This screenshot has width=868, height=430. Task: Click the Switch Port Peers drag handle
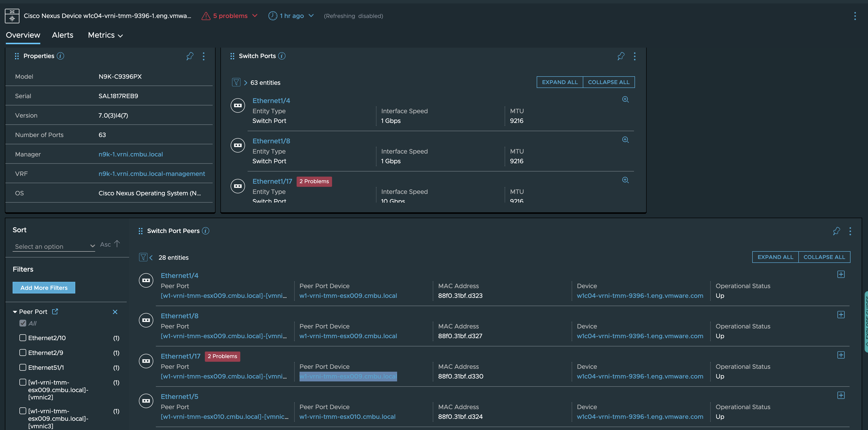pyautogui.click(x=141, y=231)
